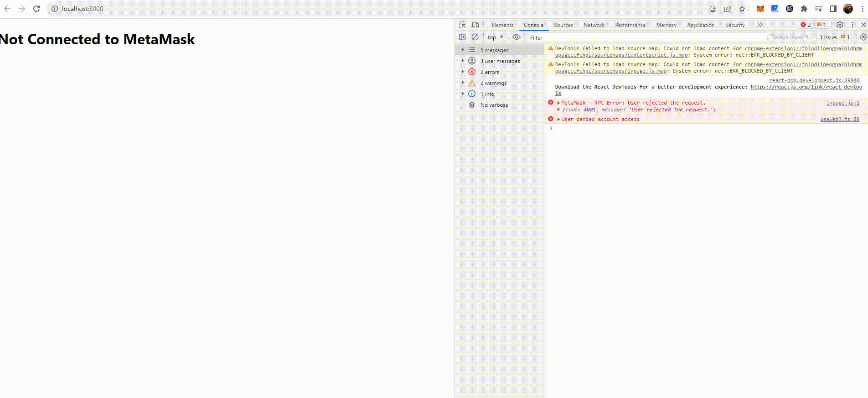Expand 2 errors group
Image resolution: width=868 pixels, height=398 pixels.
(x=462, y=72)
